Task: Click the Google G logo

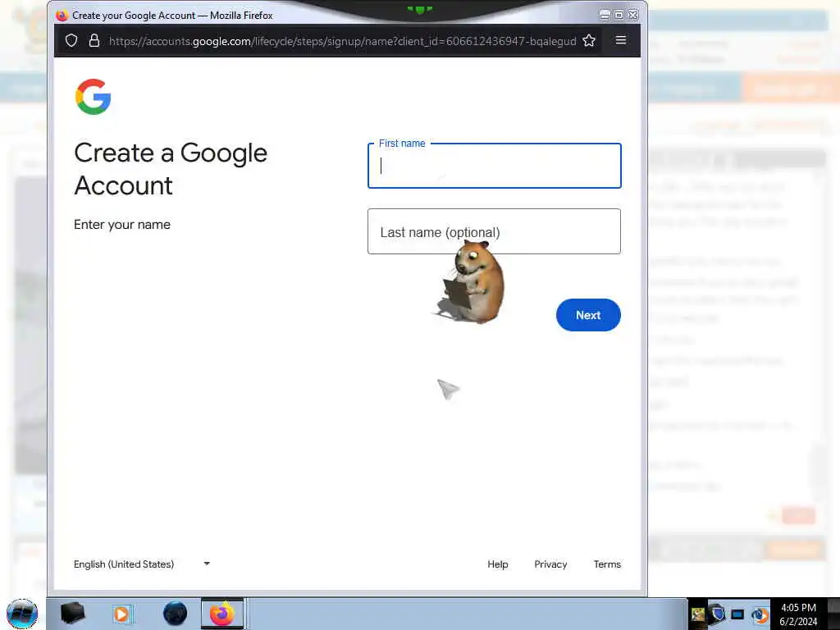Action: click(x=94, y=97)
